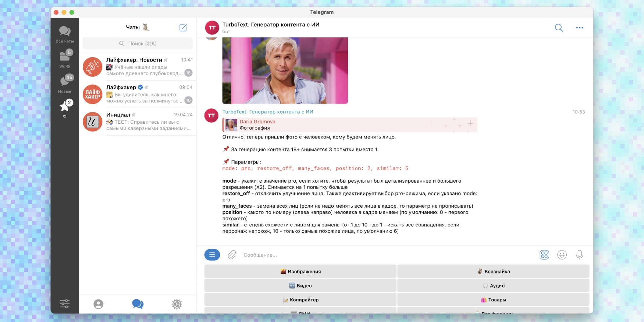This screenshot has width=644, height=322.
Task: Open Settings via the gear tab
Action: pos(176,303)
